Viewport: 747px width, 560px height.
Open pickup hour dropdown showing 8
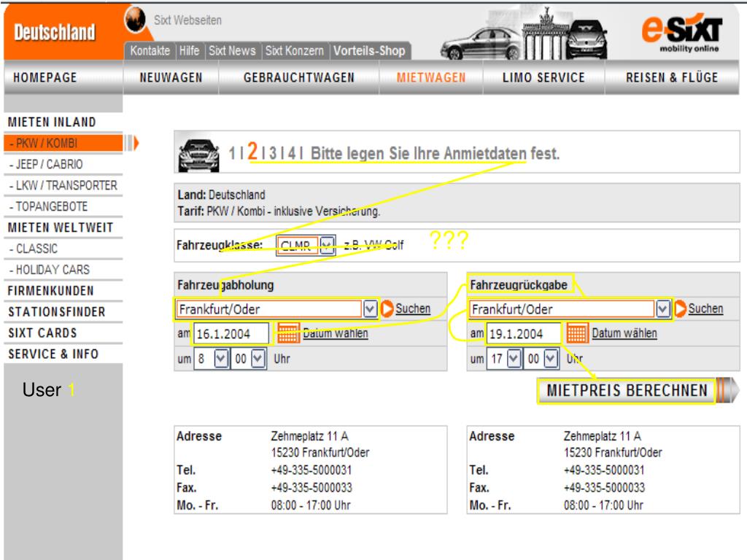(x=220, y=358)
